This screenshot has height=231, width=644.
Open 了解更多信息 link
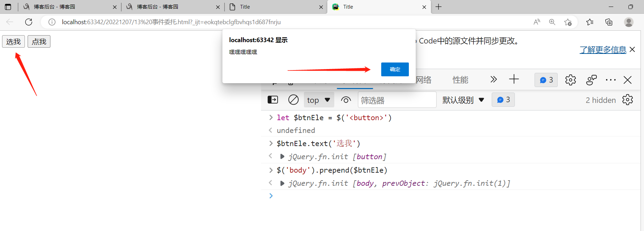603,50
